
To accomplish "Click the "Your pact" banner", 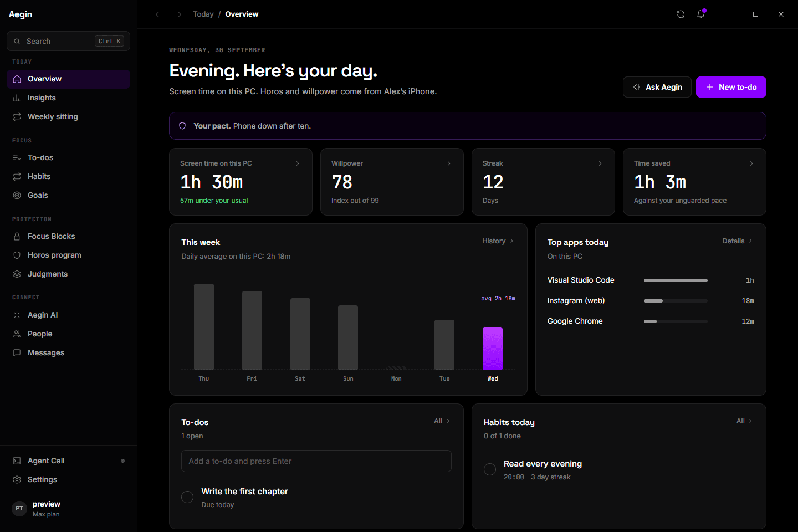I will [x=468, y=126].
